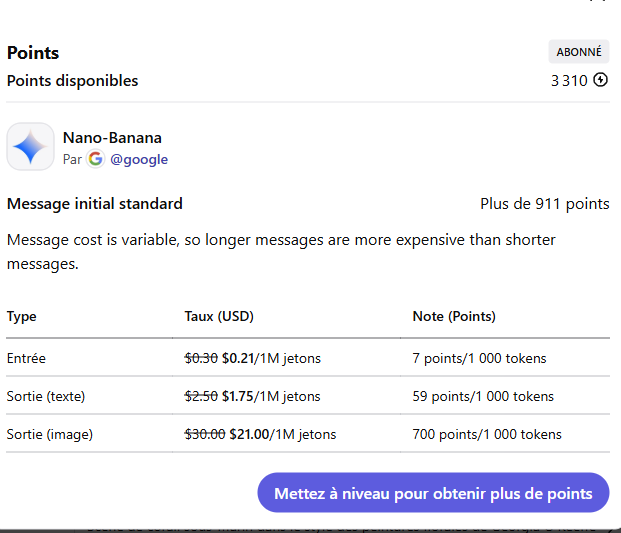The image size is (621, 533).
Task: Click the ABONNÉ subscriber badge
Action: coord(579,52)
